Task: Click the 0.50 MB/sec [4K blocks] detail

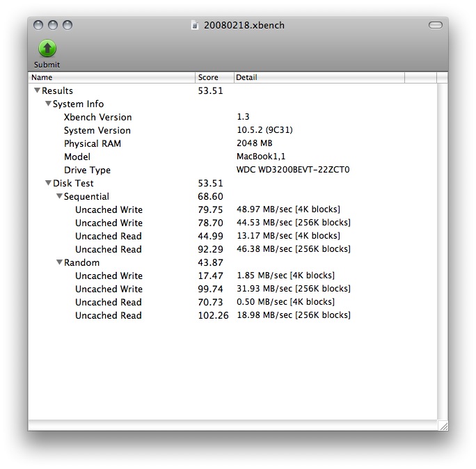Action: (x=285, y=302)
